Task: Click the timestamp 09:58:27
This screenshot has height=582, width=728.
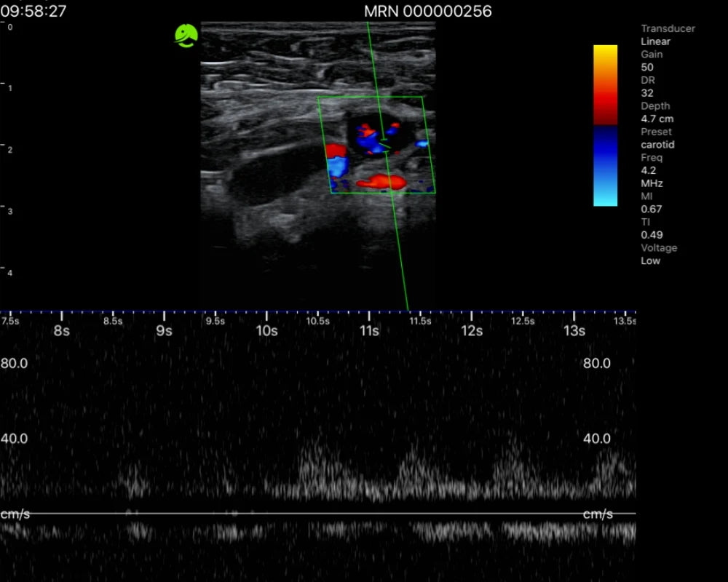Action: (33, 11)
